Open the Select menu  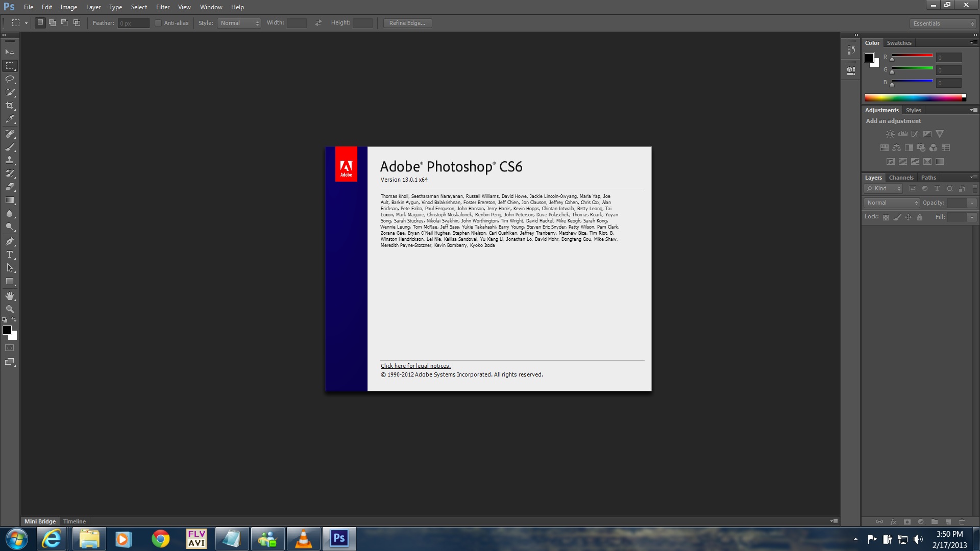(139, 7)
